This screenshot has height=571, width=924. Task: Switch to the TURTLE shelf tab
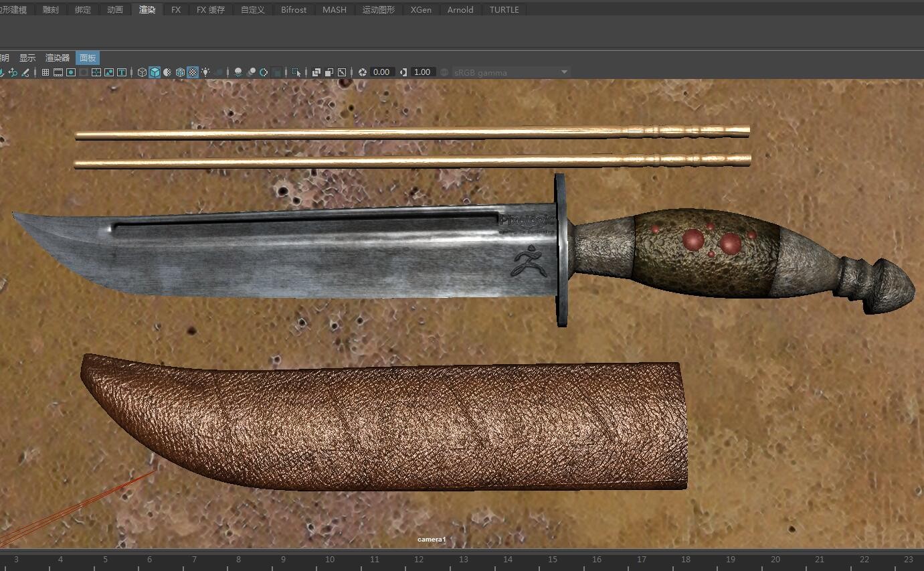tap(504, 10)
